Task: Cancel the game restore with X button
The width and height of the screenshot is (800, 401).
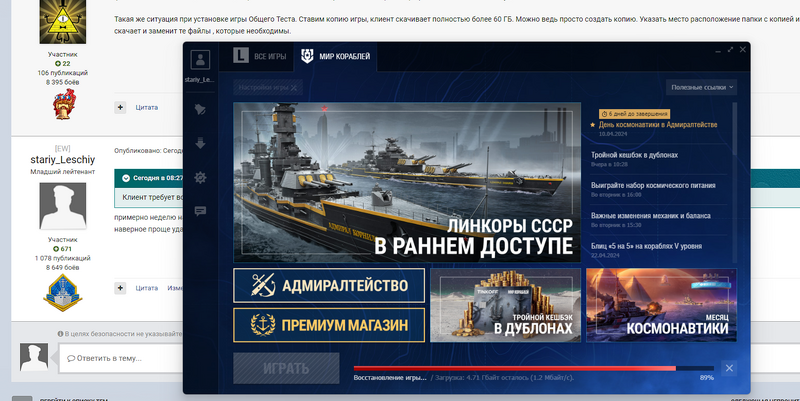Action: (729, 368)
